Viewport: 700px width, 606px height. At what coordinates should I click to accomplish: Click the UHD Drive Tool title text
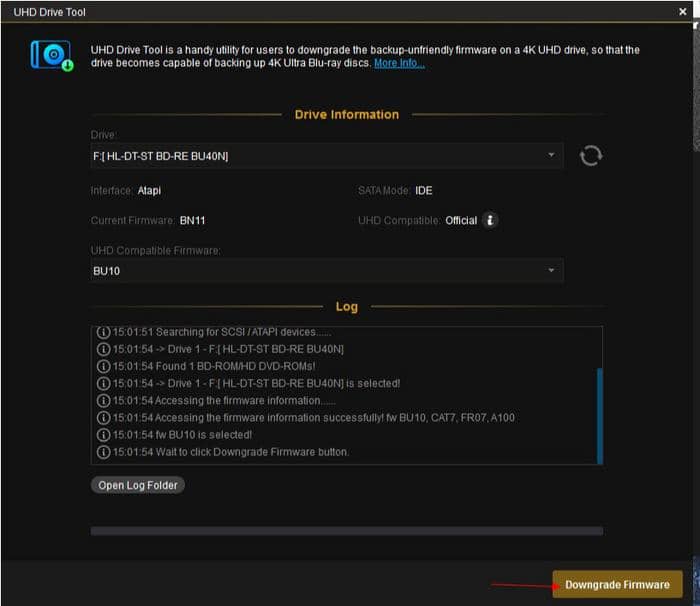pos(49,12)
